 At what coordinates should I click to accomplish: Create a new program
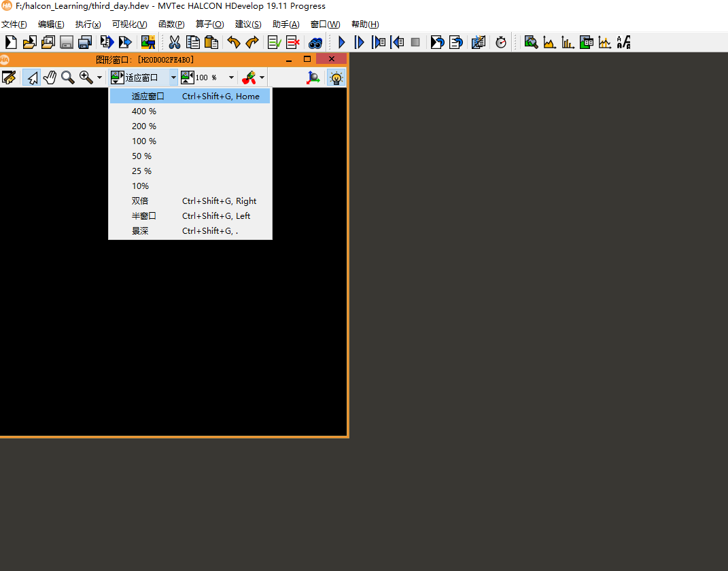[11, 42]
